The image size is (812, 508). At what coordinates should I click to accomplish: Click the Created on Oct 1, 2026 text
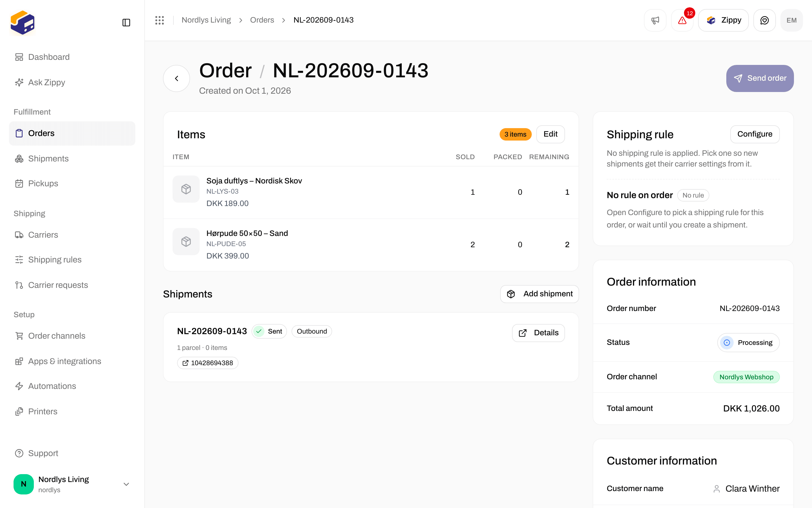point(245,91)
